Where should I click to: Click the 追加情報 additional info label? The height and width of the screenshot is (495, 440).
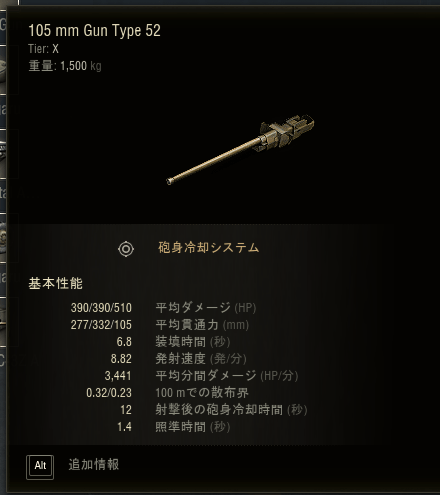(x=94, y=464)
